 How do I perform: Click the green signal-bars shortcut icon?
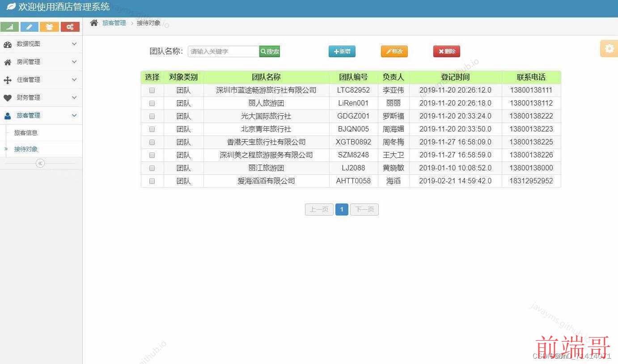click(10, 27)
